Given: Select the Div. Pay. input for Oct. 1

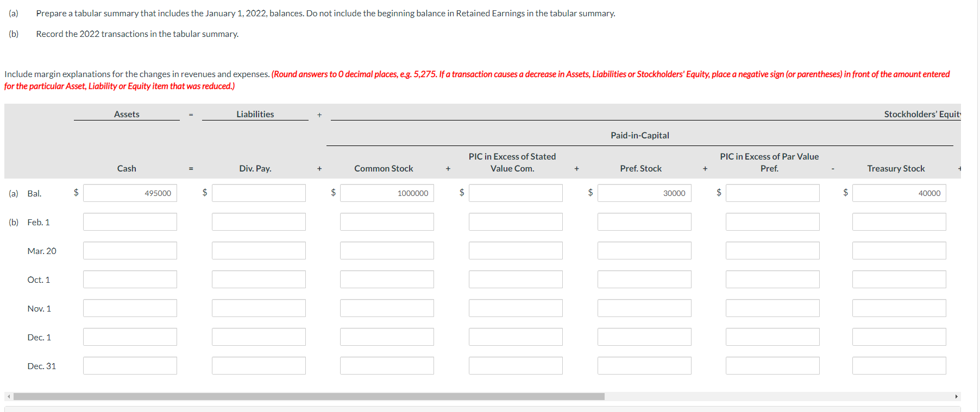Looking at the screenshot, I should pyautogui.click(x=259, y=279).
